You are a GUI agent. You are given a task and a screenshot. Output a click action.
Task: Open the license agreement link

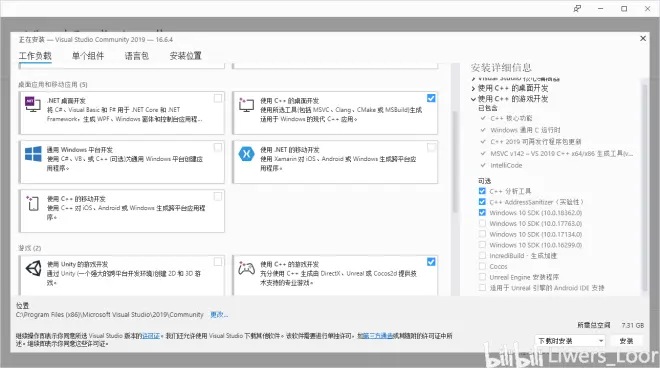(151, 336)
